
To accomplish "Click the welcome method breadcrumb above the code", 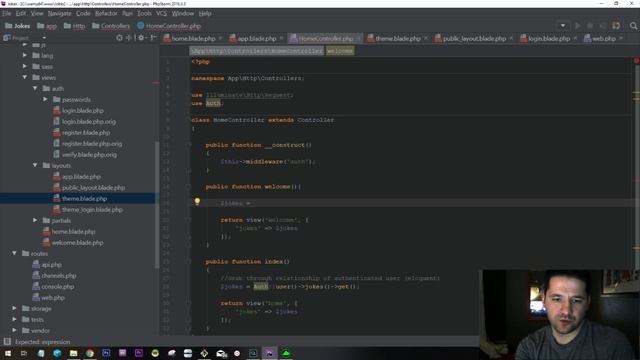I will [340, 51].
